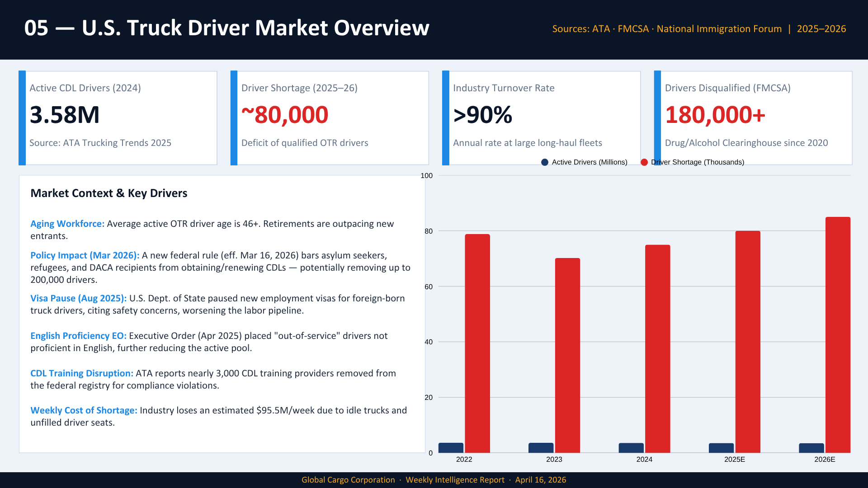Image resolution: width=868 pixels, height=488 pixels.
Task: Click the CDL Training Disruption heading
Action: point(82,373)
